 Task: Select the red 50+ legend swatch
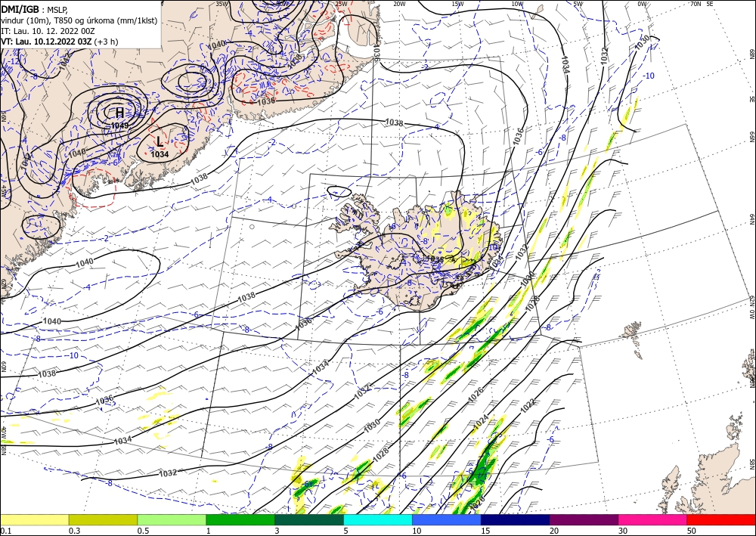click(x=721, y=519)
